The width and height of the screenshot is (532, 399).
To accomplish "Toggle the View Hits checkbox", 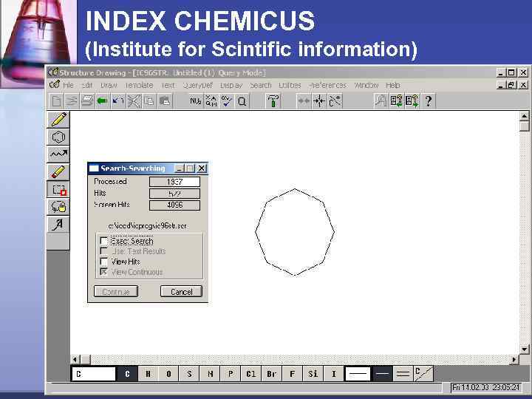I will pos(104,262).
